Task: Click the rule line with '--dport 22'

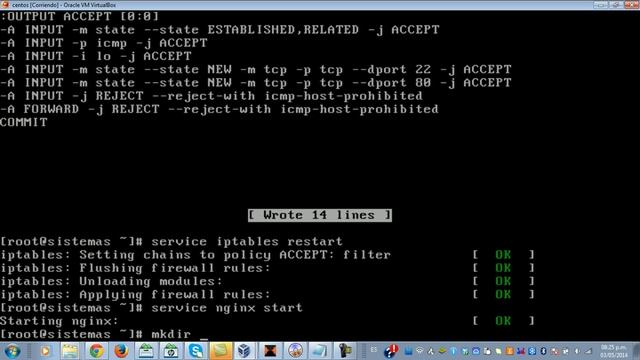Action: 256,69
